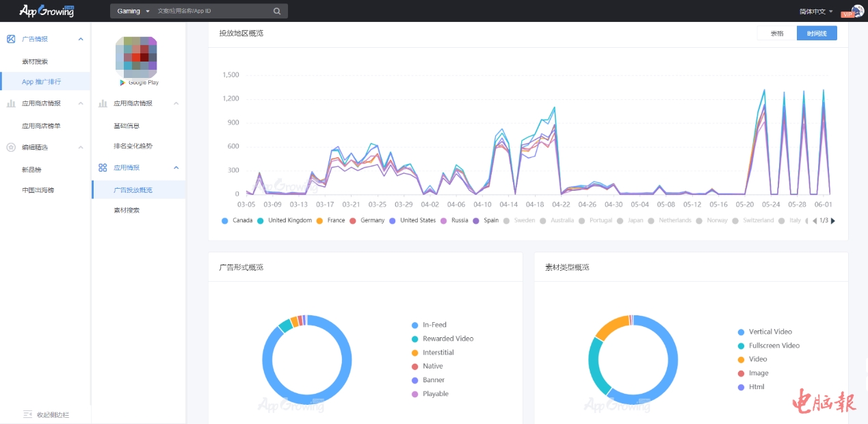Click the In-Feed legend color dot
The width and height of the screenshot is (868, 424).
(415, 325)
